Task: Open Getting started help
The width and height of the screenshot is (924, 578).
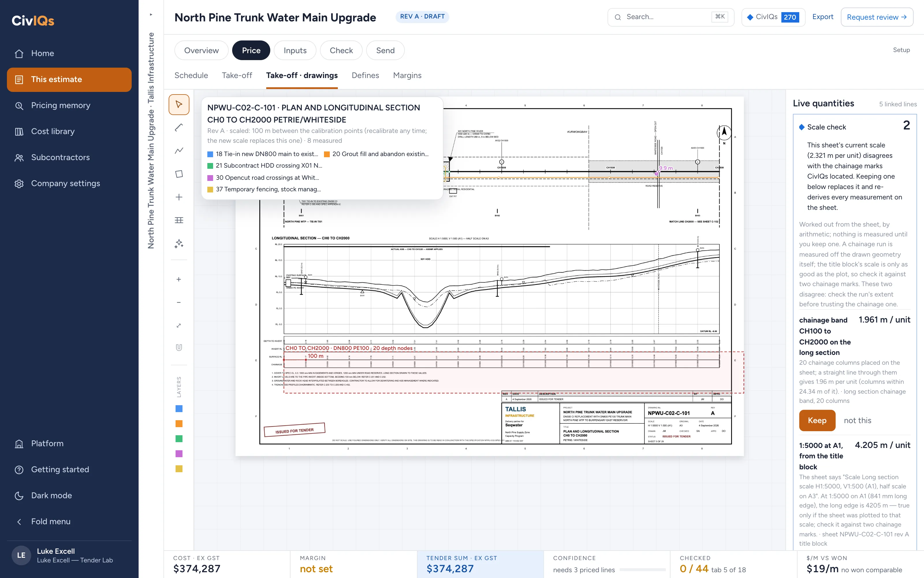Action: point(69,469)
